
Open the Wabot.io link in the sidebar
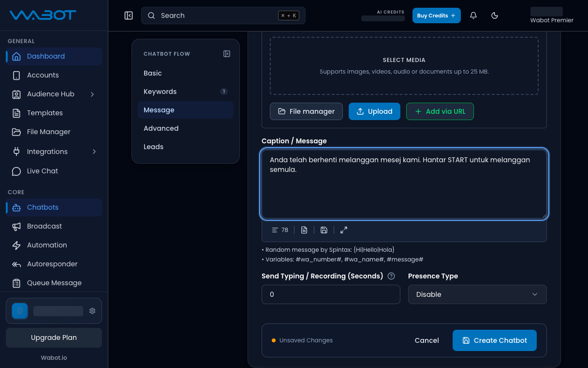point(54,358)
